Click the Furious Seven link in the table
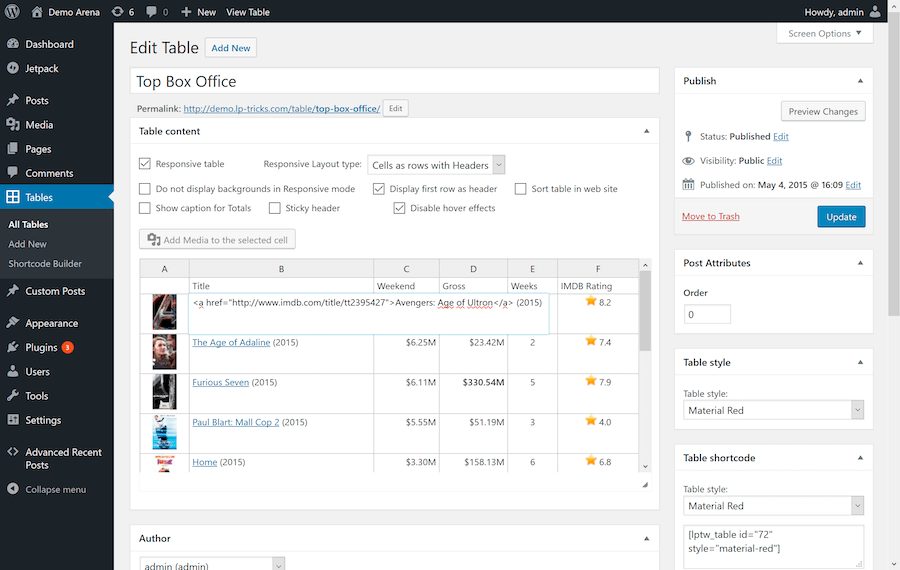 220,382
